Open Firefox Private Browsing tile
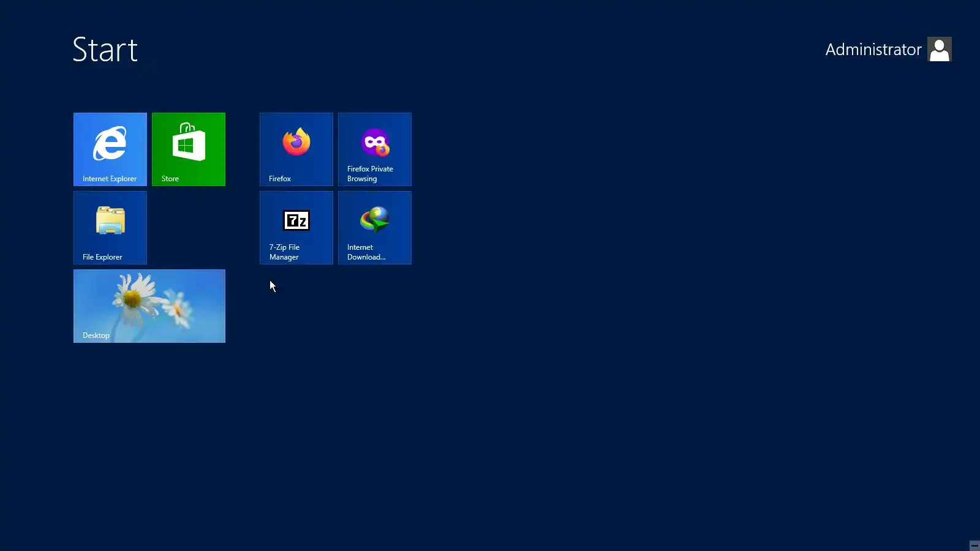The width and height of the screenshot is (980, 551). [x=375, y=149]
